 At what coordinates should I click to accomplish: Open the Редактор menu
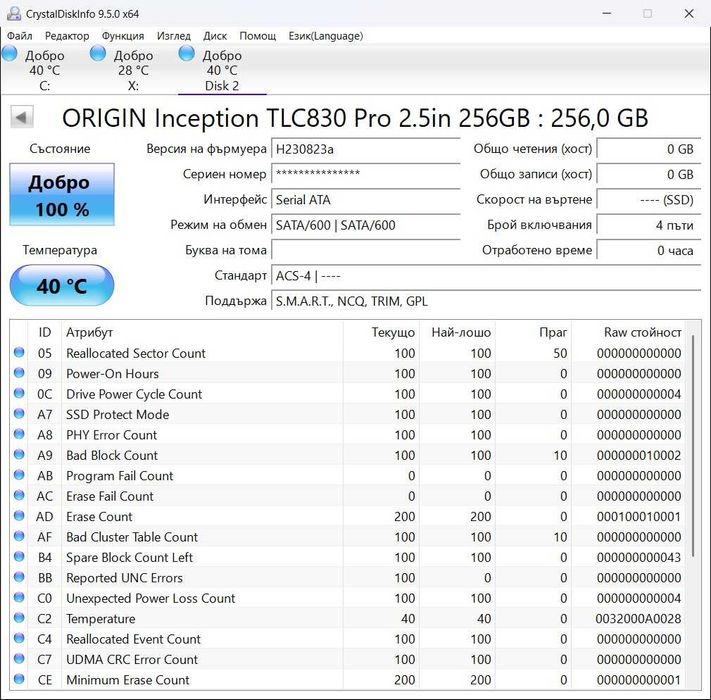pyautogui.click(x=67, y=36)
